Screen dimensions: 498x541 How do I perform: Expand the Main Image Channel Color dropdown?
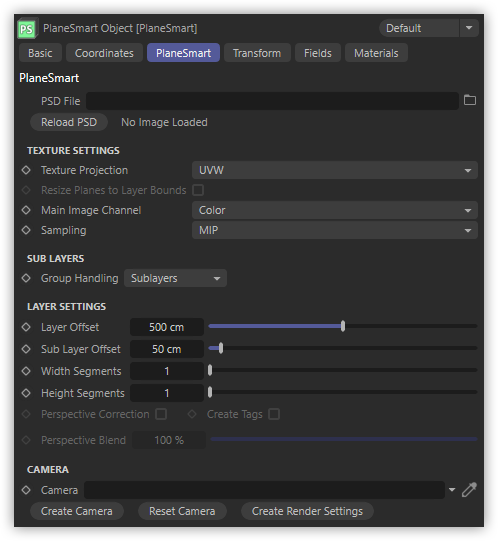coord(335,210)
